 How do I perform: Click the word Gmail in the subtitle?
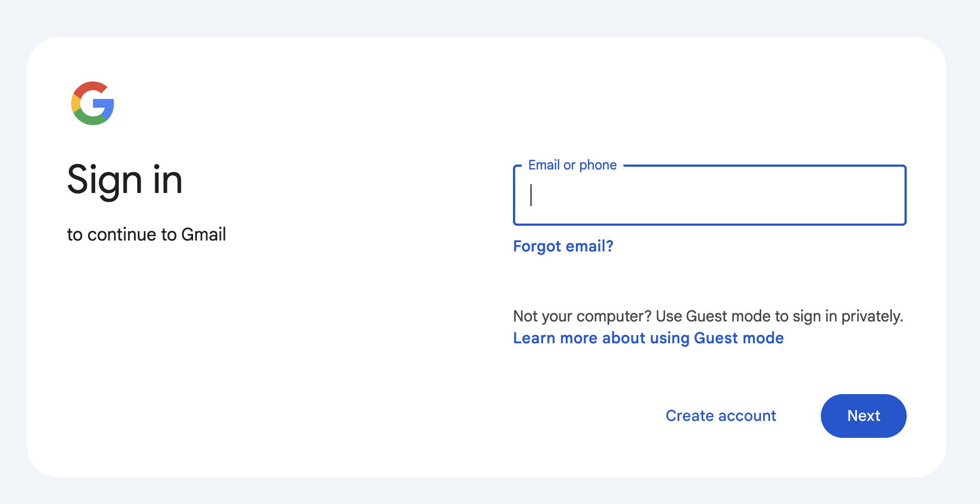(x=203, y=235)
